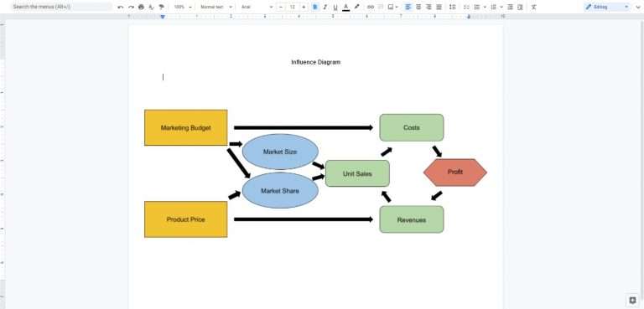The image size is (644, 309).
Task: Click the Clear formatting icon
Action: [533, 7]
